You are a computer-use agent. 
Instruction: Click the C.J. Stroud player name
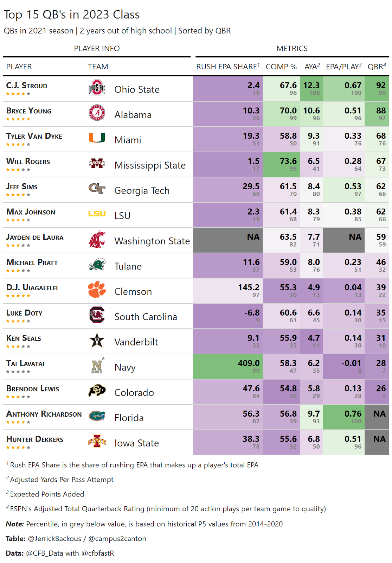[x=27, y=86]
